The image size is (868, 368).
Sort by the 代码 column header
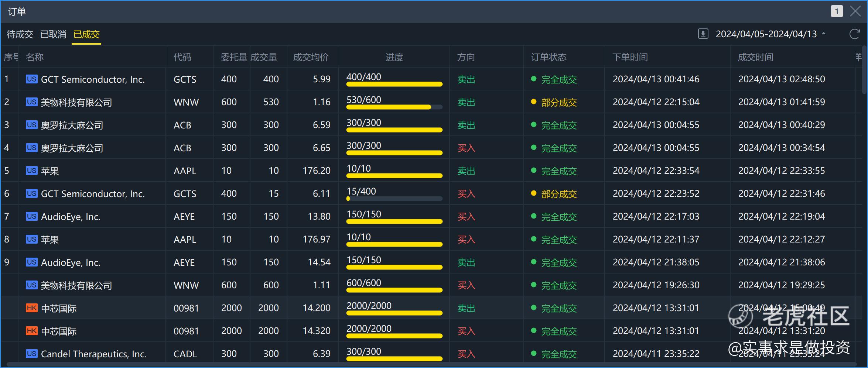(182, 57)
